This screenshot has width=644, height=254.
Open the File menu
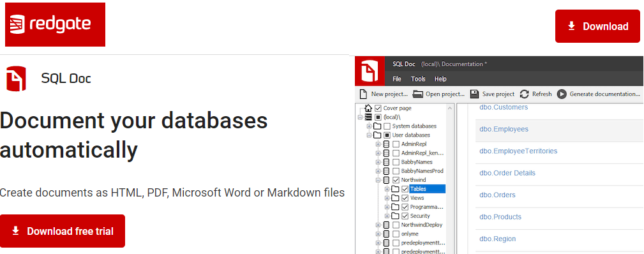[397, 79]
